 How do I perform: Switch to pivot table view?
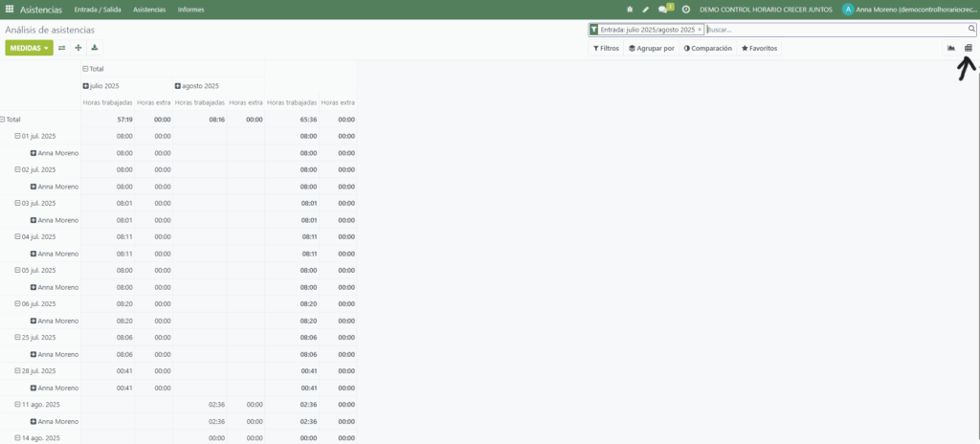[x=969, y=48]
